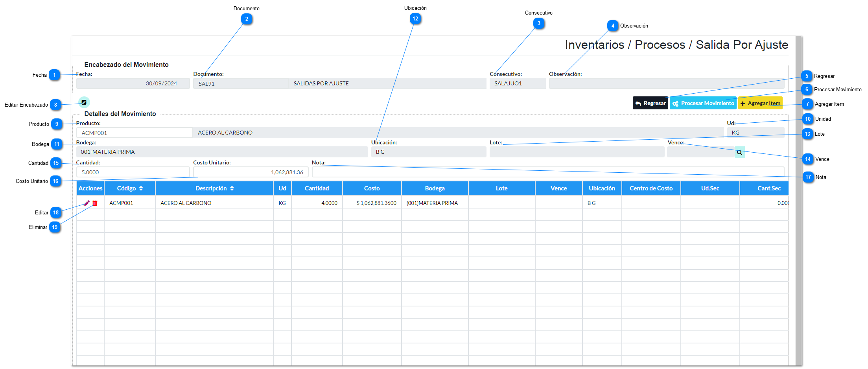Click the Ud field showing KG
This screenshot has width=868, height=369.
pyautogui.click(x=756, y=133)
